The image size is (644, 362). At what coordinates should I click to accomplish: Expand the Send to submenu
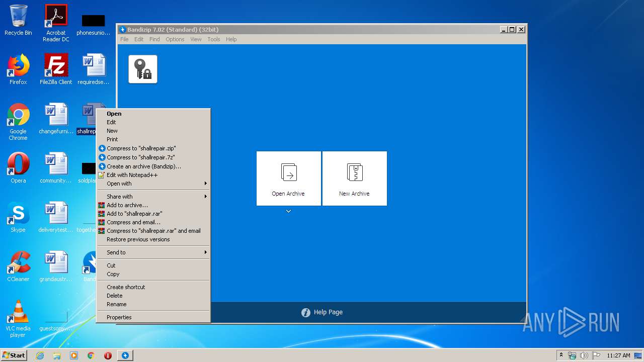pyautogui.click(x=153, y=252)
